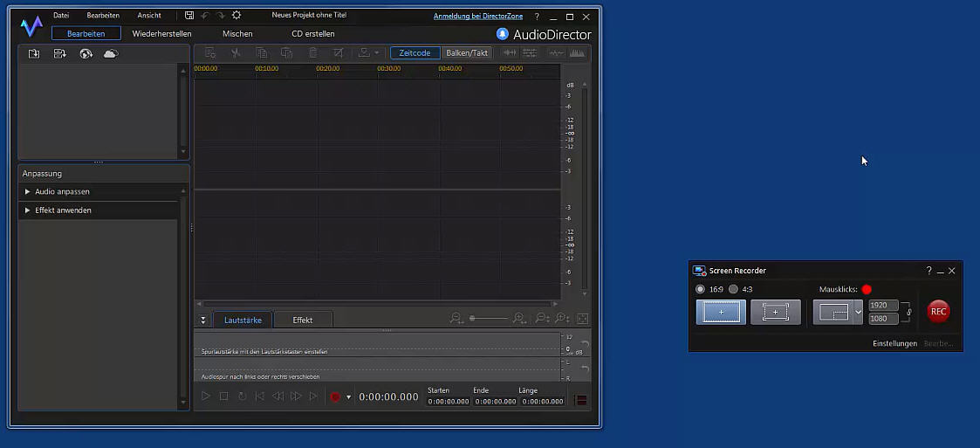Click the paste toolbar icon
Viewport: 980px width, 448px height.
pyautogui.click(x=286, y=53)
